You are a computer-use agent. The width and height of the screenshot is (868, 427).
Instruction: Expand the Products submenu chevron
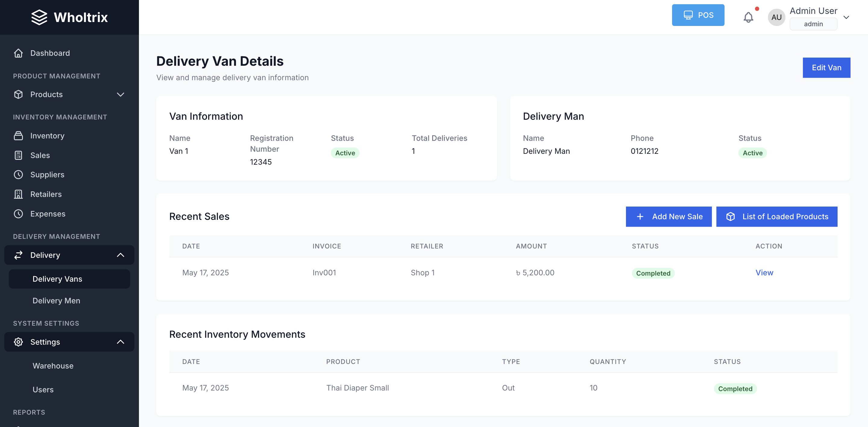tap(120, 94)
